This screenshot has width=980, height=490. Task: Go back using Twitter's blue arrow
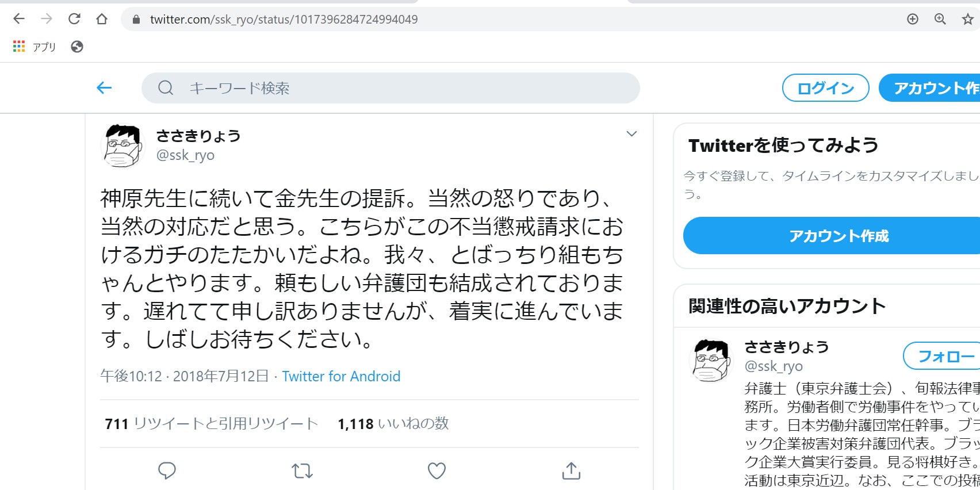click(104, 88)
